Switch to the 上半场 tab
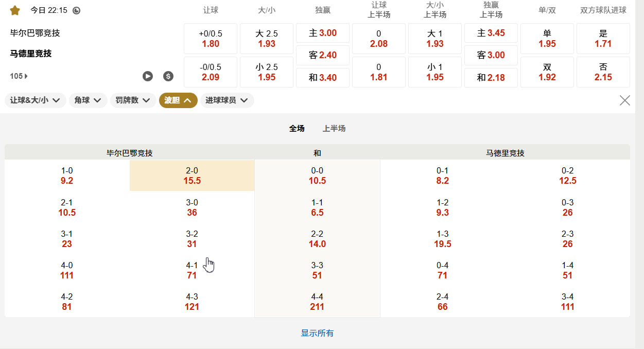The height and width of the screenshot is (349, 644). (x=334, y=129)
